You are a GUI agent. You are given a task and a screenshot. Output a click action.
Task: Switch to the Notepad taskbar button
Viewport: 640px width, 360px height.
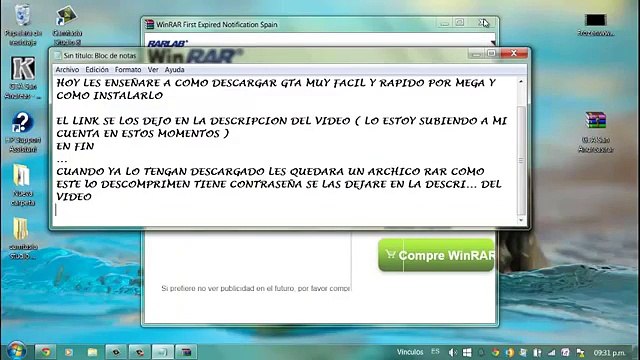click(162, 352)
